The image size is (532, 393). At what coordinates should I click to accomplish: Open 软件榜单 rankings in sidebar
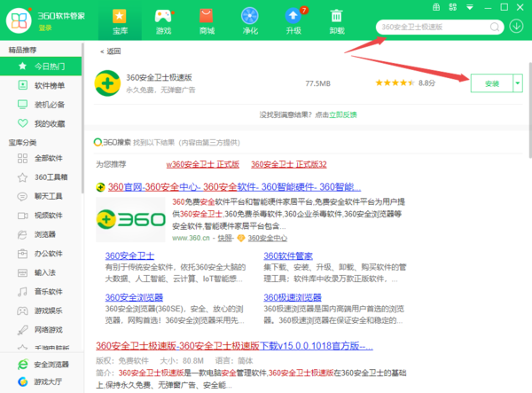(50, 85)
